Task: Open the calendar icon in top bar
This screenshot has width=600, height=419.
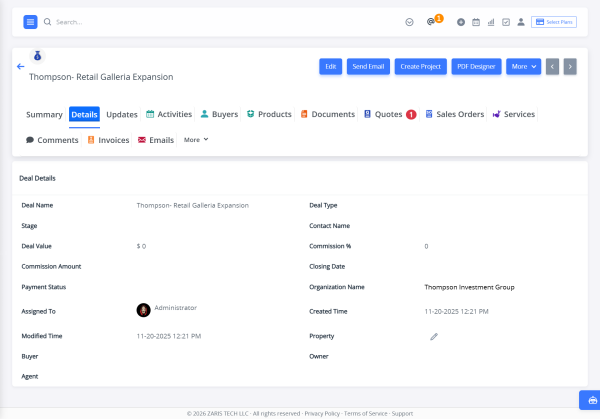Action: pos(476,22)
